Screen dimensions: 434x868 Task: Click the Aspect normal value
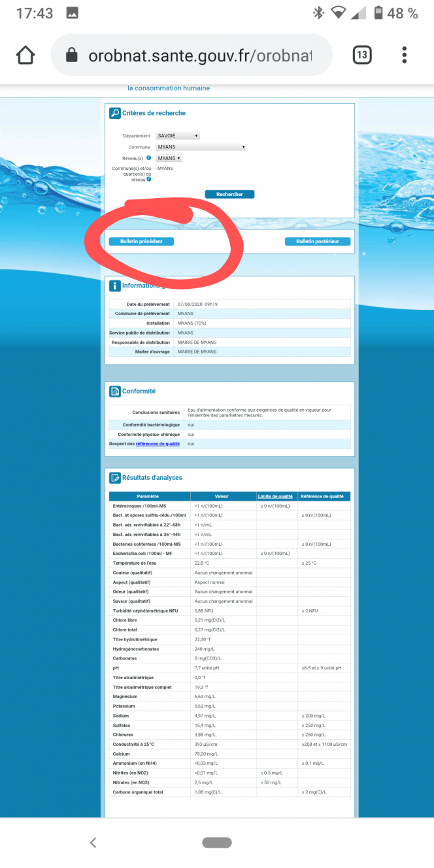click(x=210, y=582)
